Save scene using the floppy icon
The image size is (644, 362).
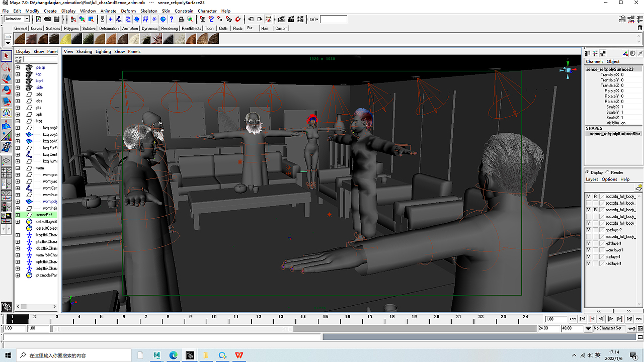coord(56,19)
